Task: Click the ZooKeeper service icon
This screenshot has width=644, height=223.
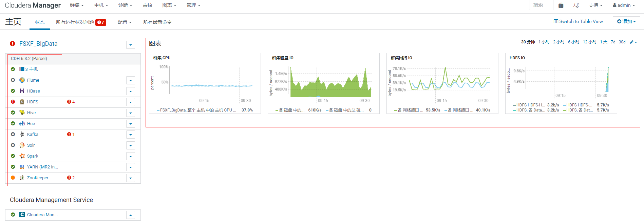Action: click(x=22, y=178)
